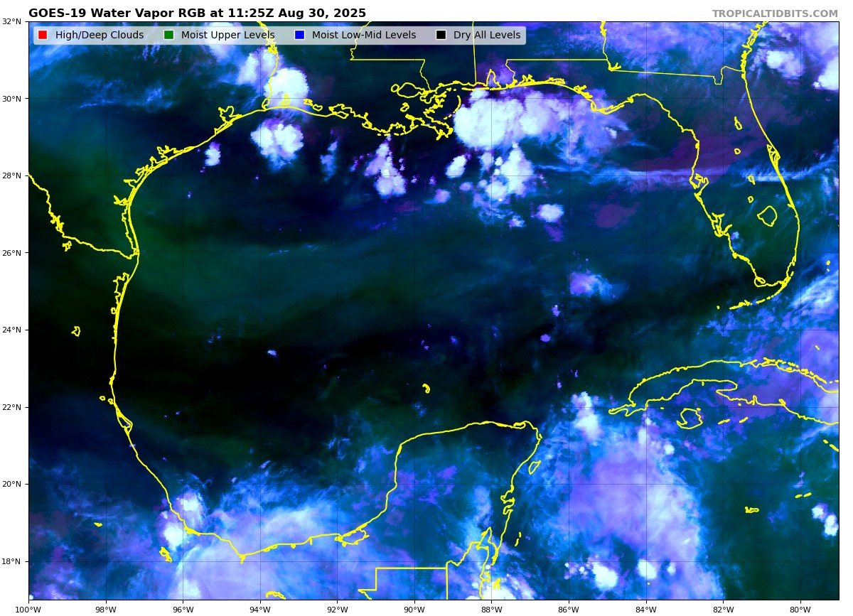Click the black Dry All Levels legend swatch
Image resolution: width=853 pixels, height=616 pixels.
[x=441, y=35]
